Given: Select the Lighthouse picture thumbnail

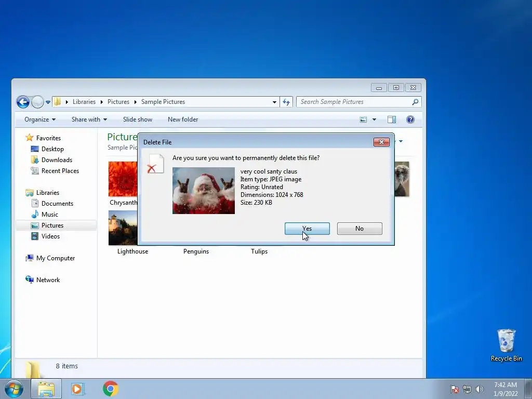Looking at the screenshot, I should pos(123,228).
